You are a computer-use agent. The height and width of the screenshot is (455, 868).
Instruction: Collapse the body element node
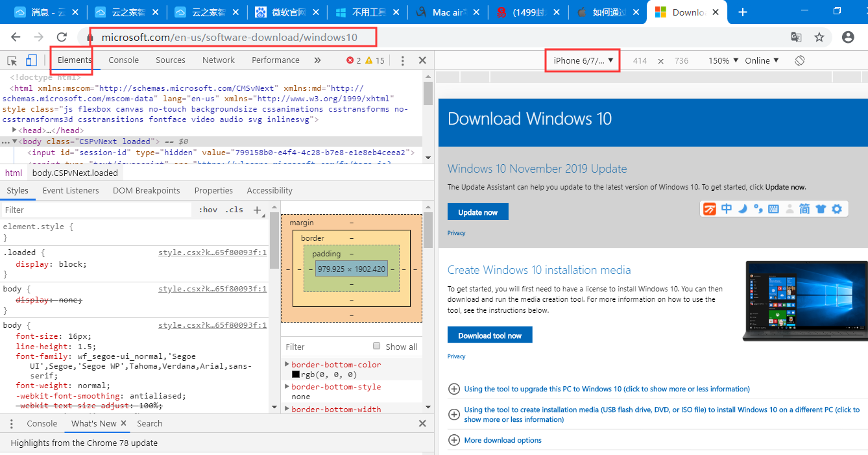tap(15, 141)
